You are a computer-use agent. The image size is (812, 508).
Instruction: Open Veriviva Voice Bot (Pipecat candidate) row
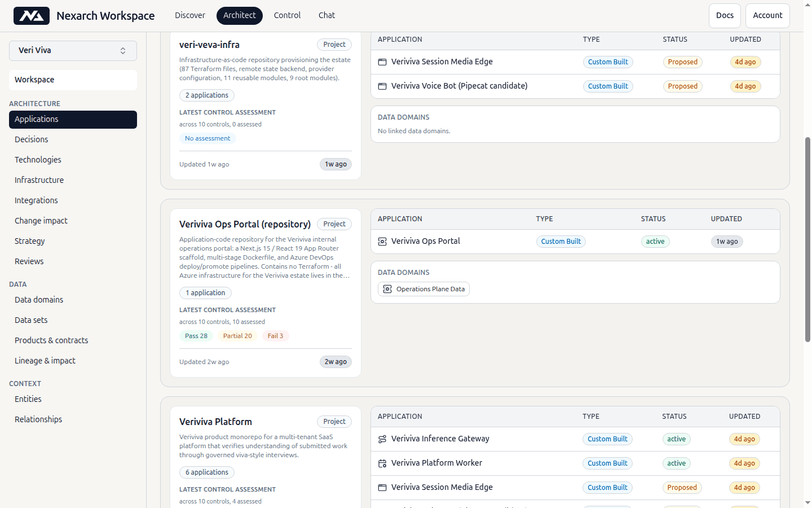[x=575, y=86]
